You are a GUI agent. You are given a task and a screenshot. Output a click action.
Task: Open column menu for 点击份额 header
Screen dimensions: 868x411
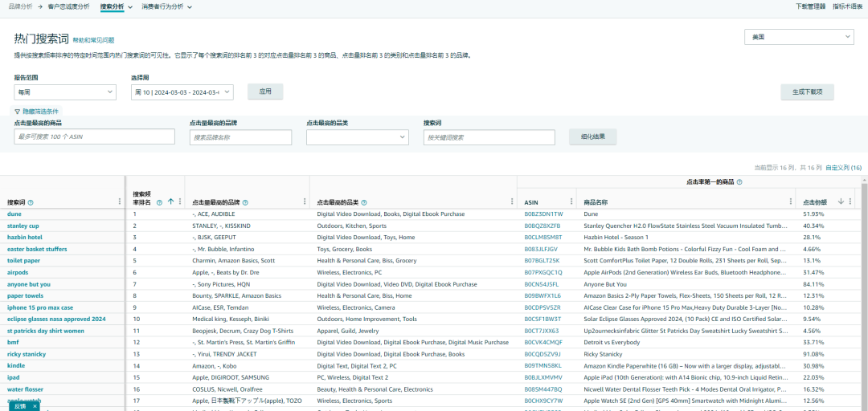click(850, 202)
